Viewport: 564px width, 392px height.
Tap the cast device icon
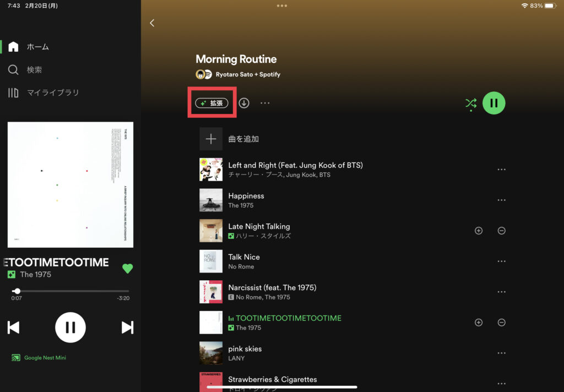(15, 357)
